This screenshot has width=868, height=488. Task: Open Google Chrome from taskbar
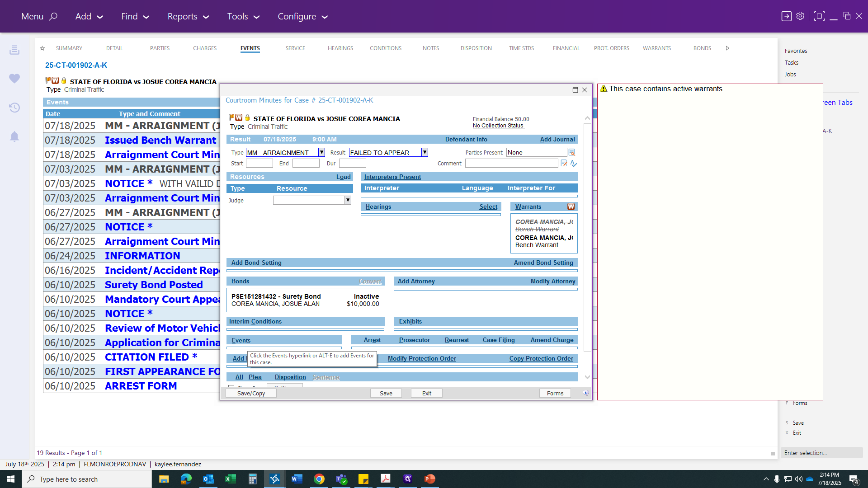pos(319,479)
